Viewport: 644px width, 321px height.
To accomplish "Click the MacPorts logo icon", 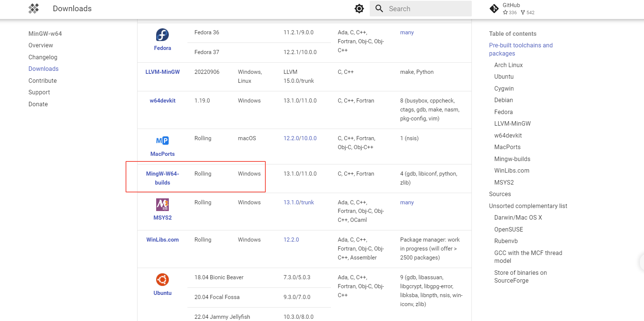I will pyautogui.click(x=162, y=141).
